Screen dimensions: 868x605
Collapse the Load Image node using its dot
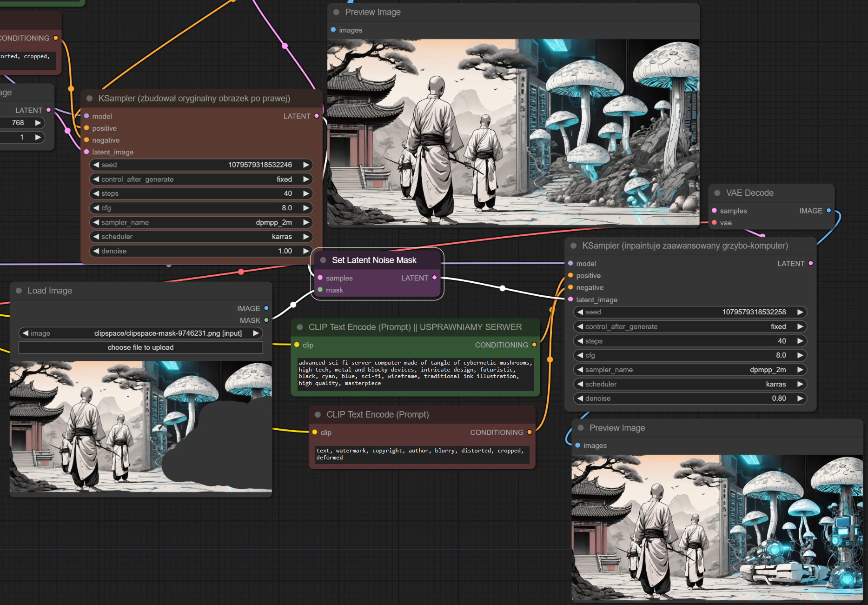coord(19,291)
